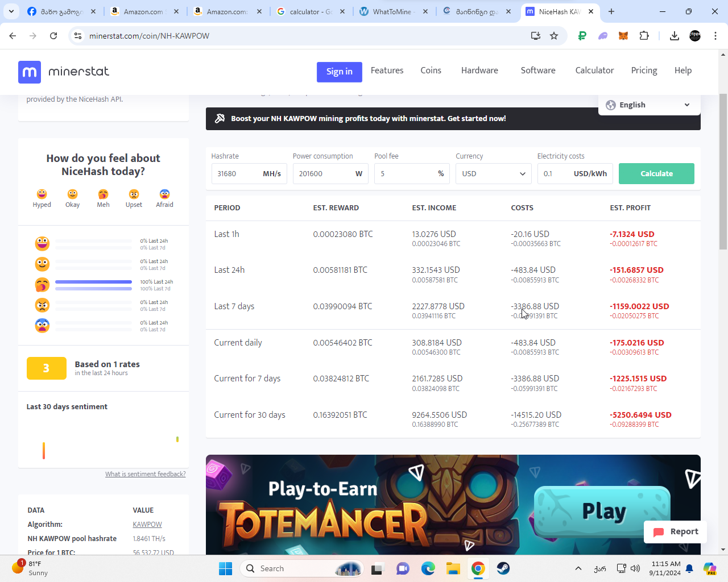
Task: Select the Okay sentiment emoji
Action: (x=72, y=194)
